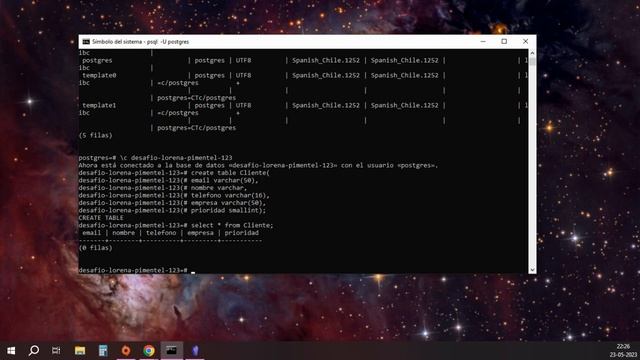
Task: Click the 'select * from Cliente;' command
Action: pos(232,225)
